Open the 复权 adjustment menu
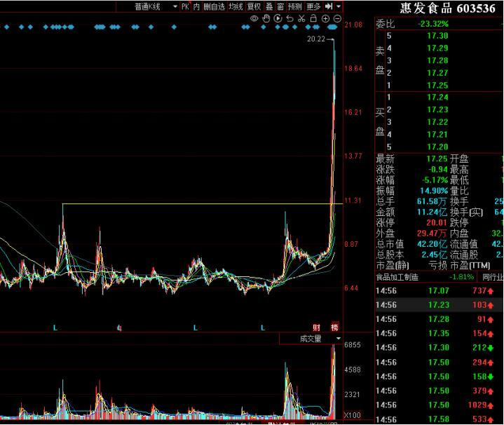The width and height of the screenshot is (504, 425). pos(253,6)
